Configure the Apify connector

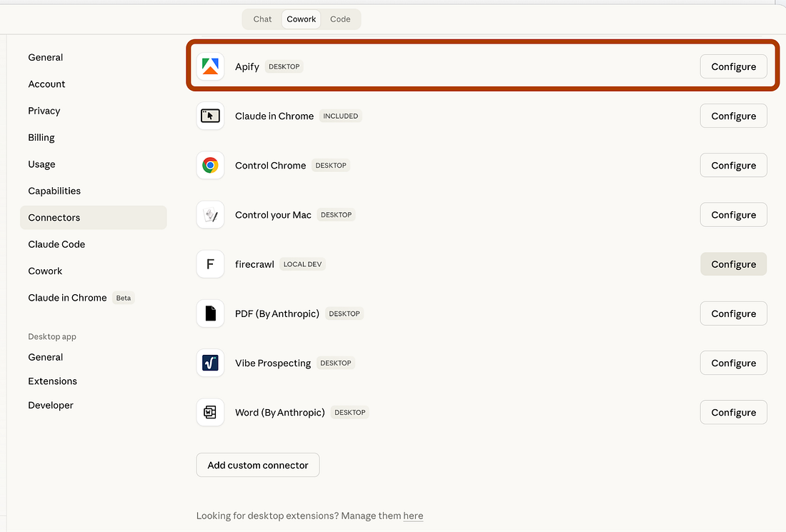click(x=733, y=66)
